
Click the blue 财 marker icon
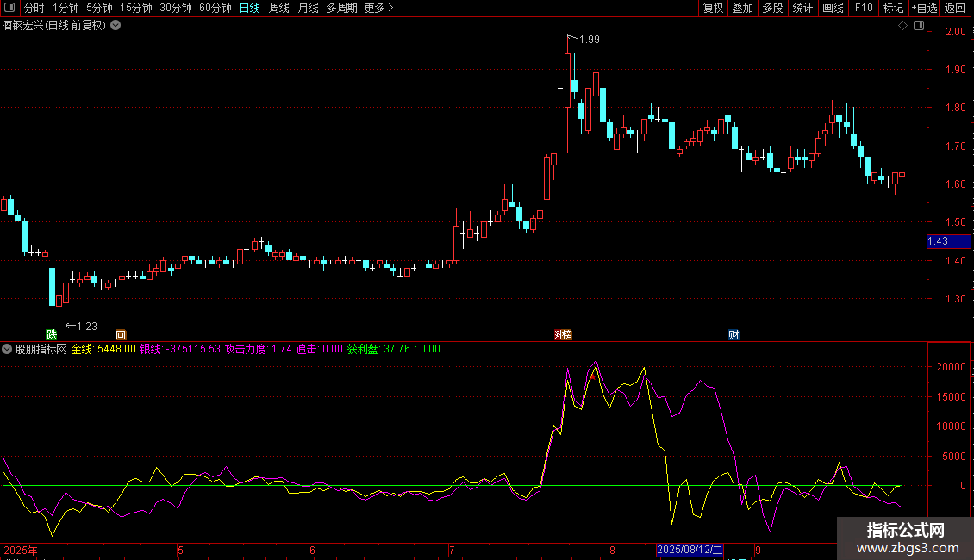point(734,334)
